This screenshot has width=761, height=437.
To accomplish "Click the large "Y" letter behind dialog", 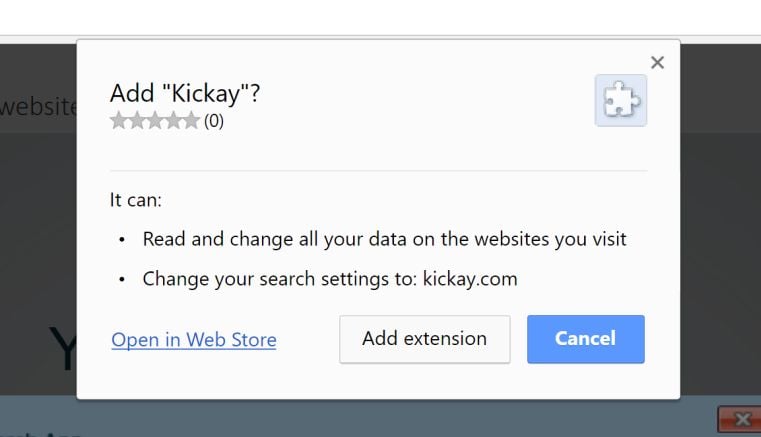I will point(62,350).
